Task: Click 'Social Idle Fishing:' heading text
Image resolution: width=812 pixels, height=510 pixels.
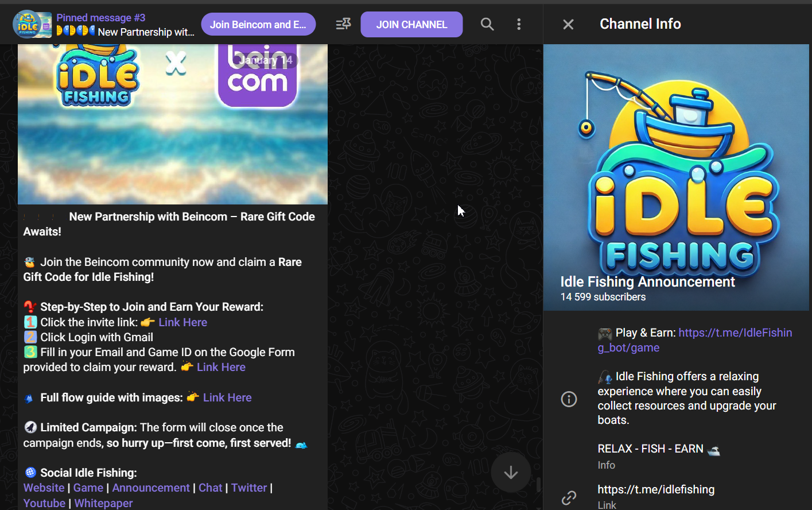Action: (x=88, y=473)
